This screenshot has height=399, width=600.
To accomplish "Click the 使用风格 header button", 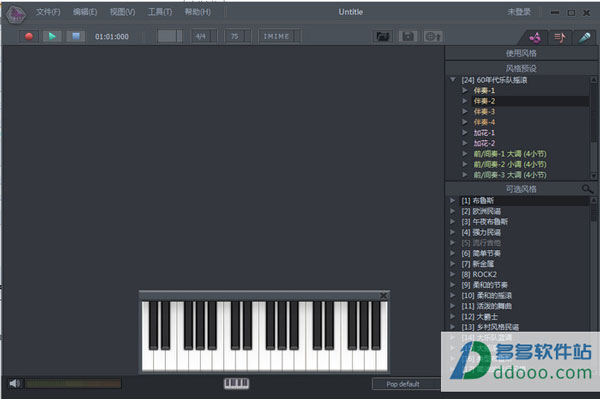I will coord(521,53).
